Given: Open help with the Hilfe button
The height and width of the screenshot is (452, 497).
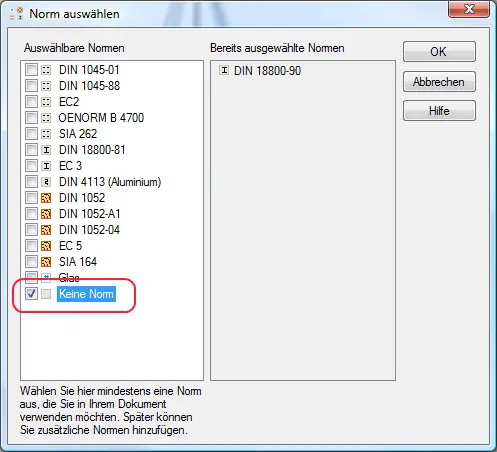Looking at the screenshot, I should click(x=439, y=111).
